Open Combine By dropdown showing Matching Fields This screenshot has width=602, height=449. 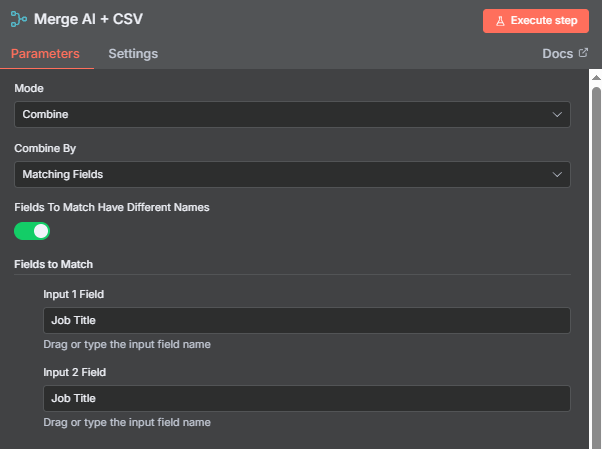pos(292,174)
